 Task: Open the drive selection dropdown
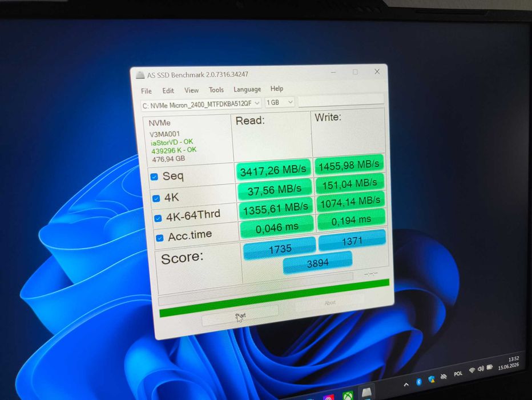pos(201,104)
